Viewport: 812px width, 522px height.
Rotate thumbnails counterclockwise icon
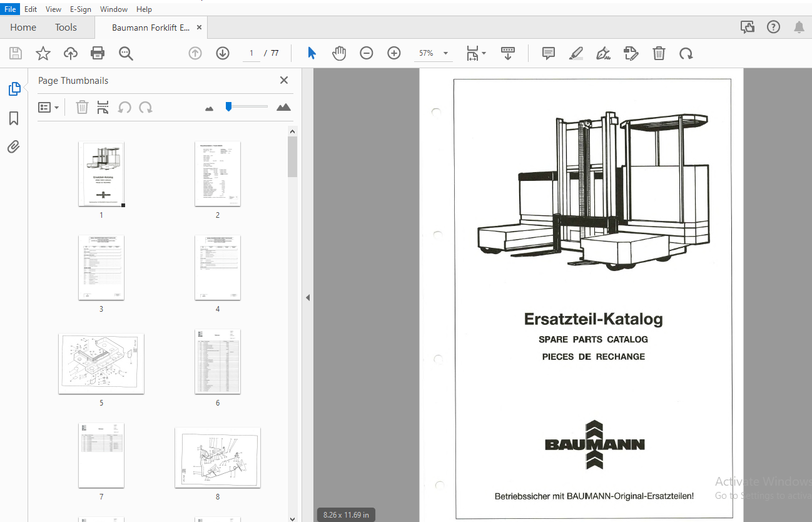124,107
